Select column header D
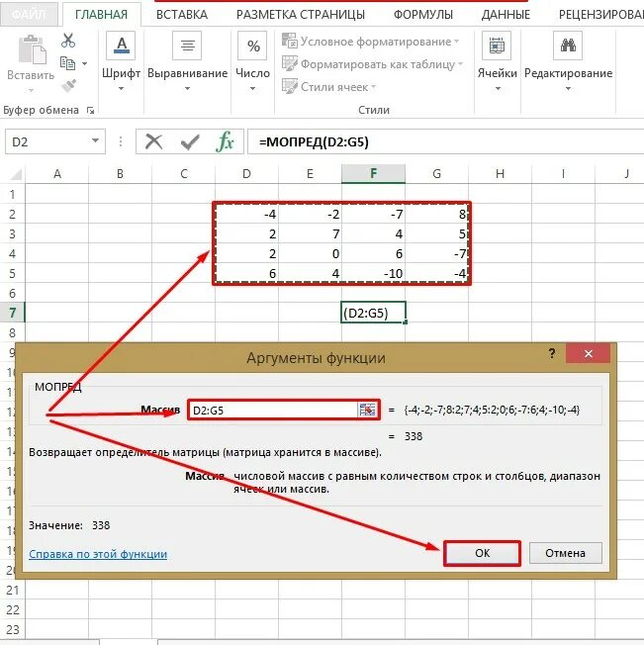 (246, 174)
